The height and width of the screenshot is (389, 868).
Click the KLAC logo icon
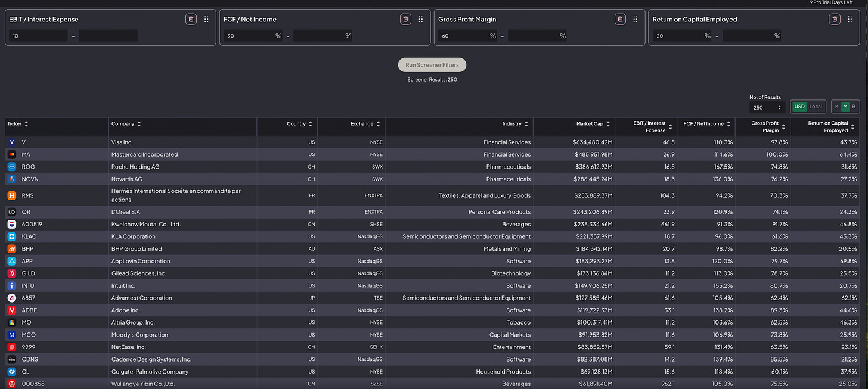[12, 236]
